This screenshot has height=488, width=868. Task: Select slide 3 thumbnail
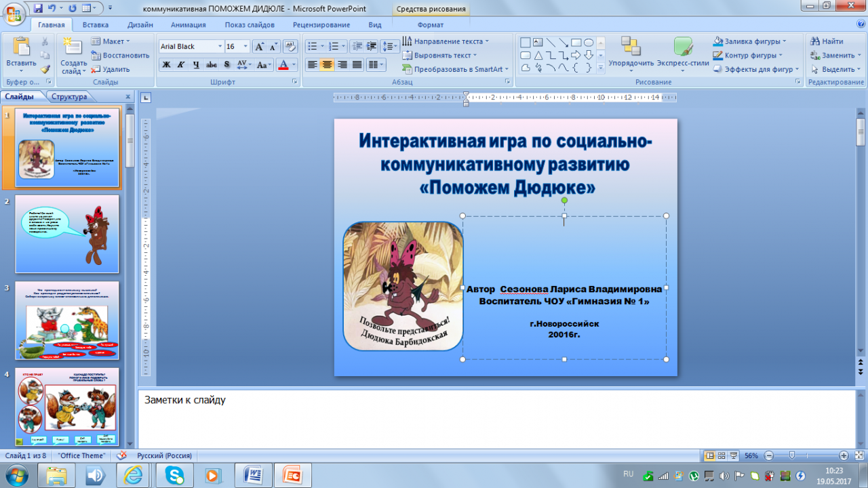point(66,321)
